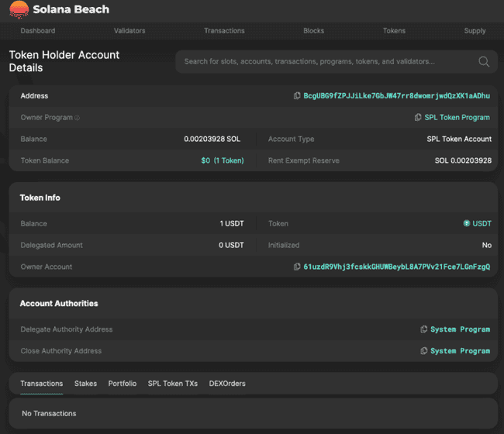
Task: Click the SPL Token Account type value
Action: coord(459,139)
